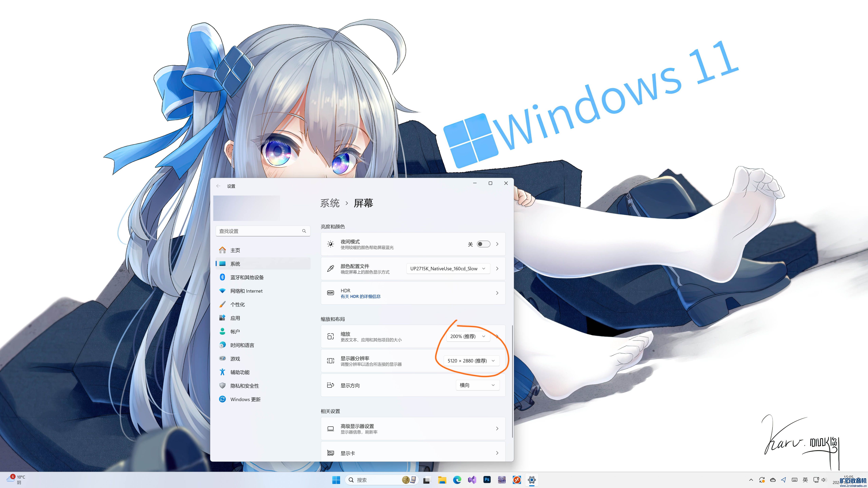The image size is (868, 488).
Task: Click the back arrow in Settings
Action: [218, 186]
